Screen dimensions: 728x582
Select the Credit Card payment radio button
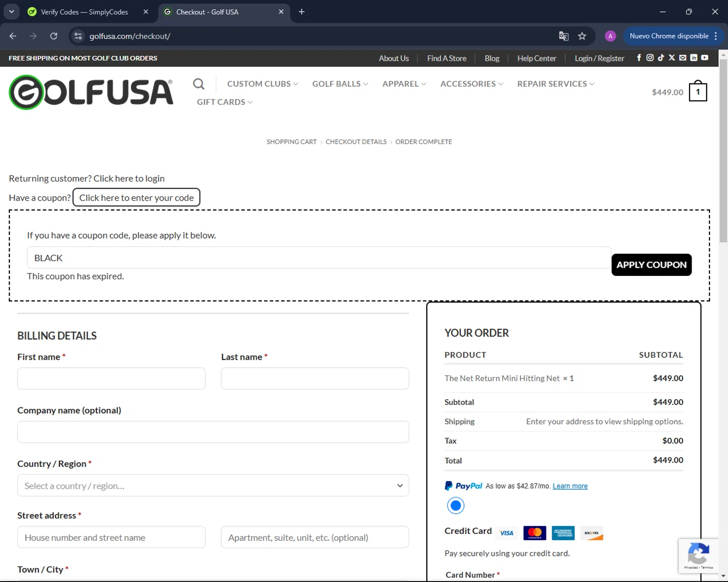click(456, 506)
